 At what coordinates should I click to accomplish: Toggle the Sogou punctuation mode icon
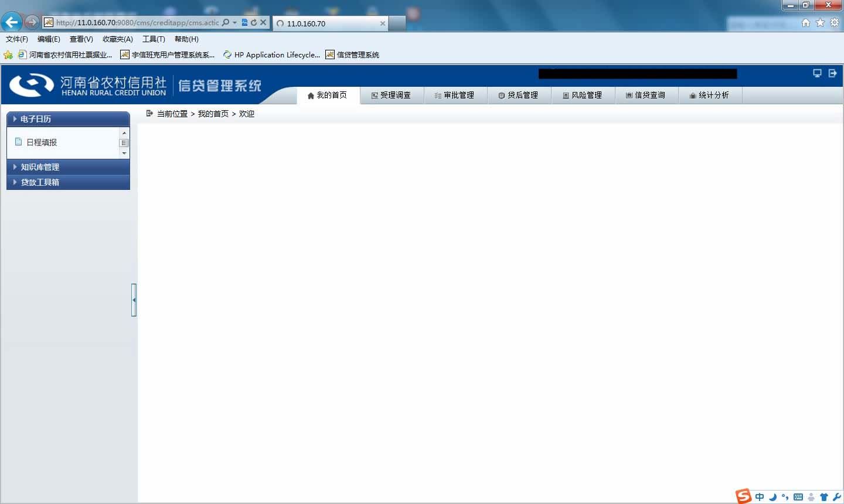click(785, 497)
